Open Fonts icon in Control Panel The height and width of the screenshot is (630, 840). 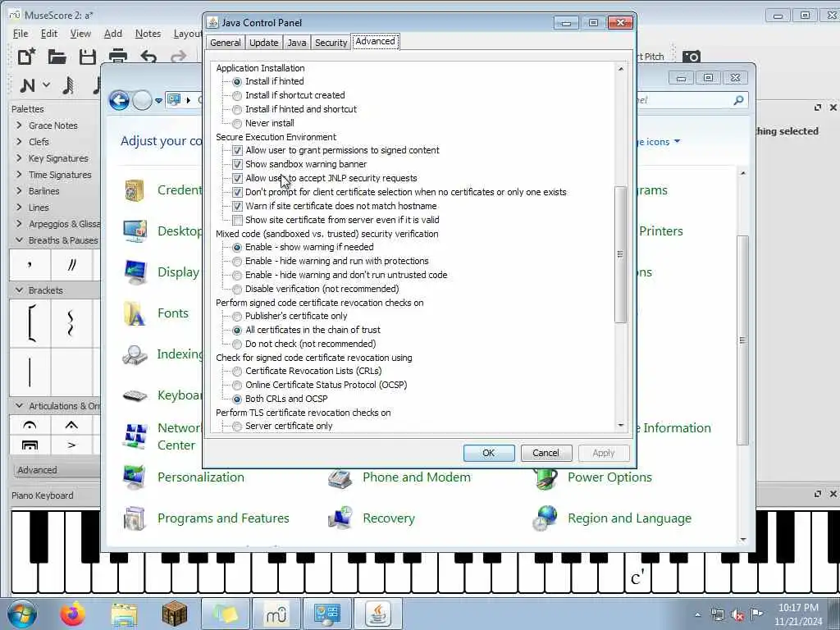135,313
